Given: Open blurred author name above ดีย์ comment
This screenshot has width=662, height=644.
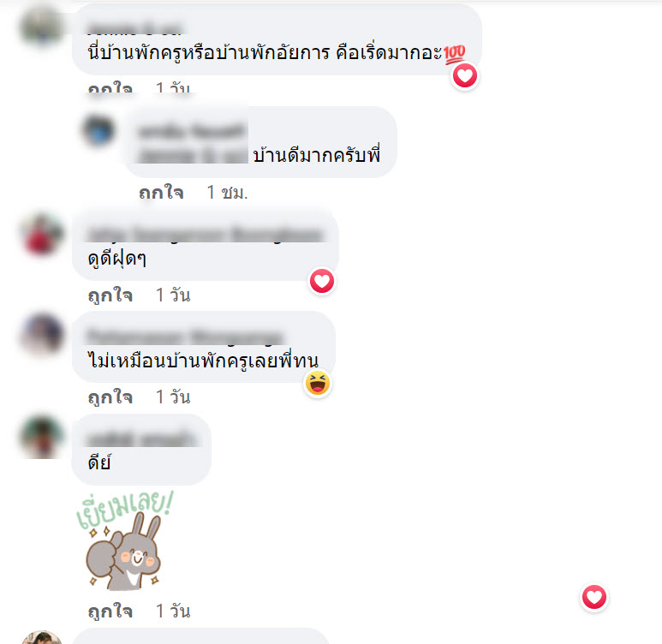Looking at the screenshot, I should [141, 438].
